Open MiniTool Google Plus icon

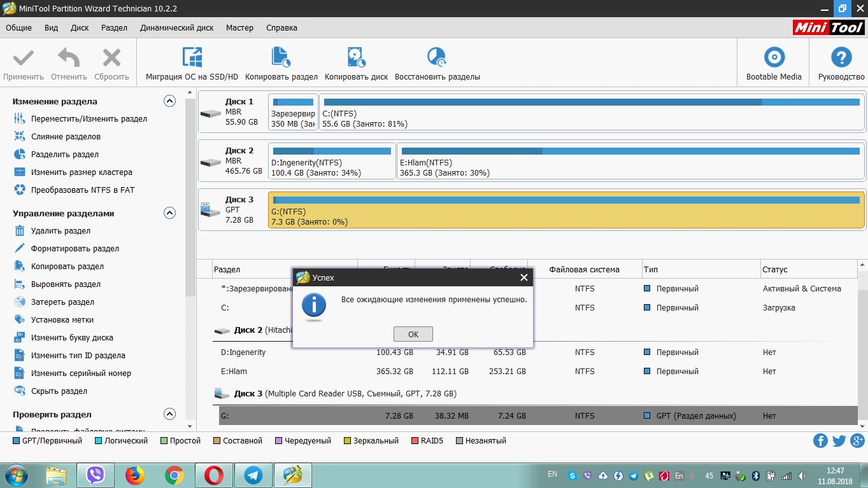[x=857, y=441]
